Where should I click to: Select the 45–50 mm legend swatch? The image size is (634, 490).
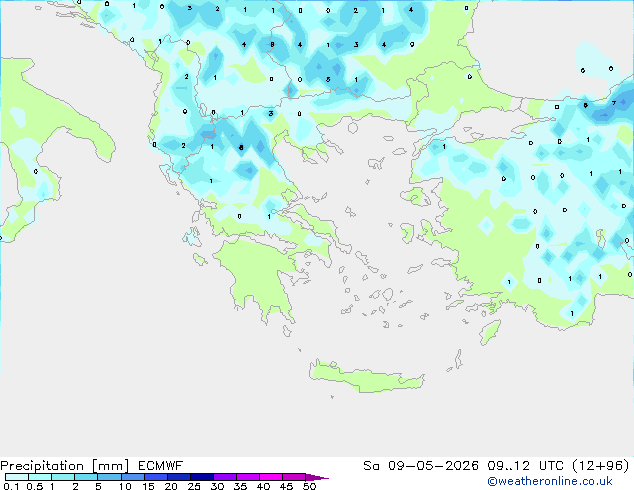(294, 477)
